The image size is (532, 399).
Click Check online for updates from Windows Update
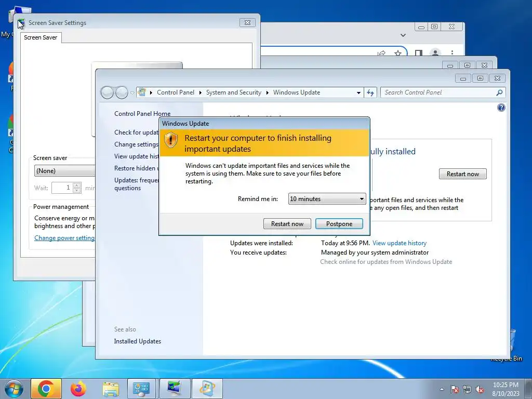(386, 262)
